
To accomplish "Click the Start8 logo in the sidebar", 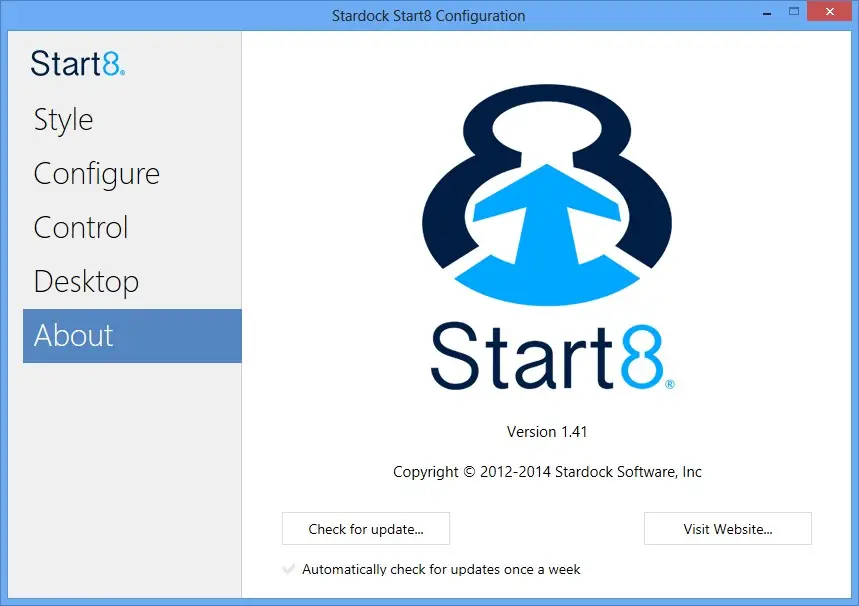I will (78, 63).
